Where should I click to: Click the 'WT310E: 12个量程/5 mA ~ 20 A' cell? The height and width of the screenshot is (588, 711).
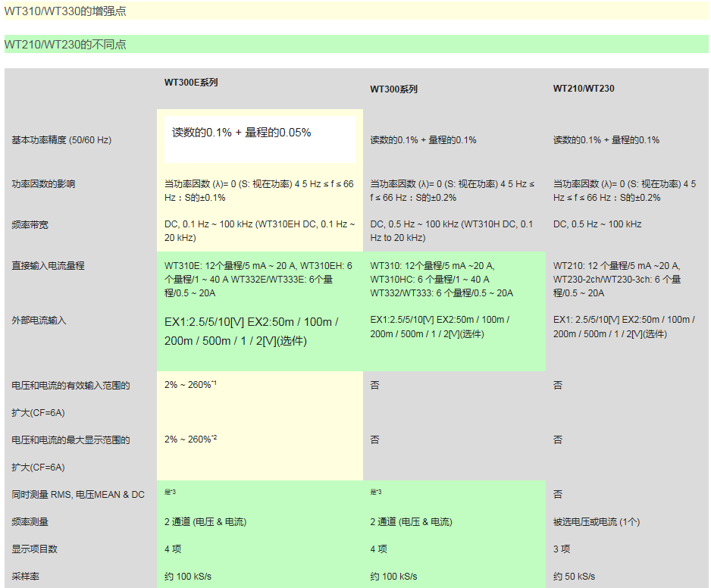pyautogui.click(x=258, y=280)
